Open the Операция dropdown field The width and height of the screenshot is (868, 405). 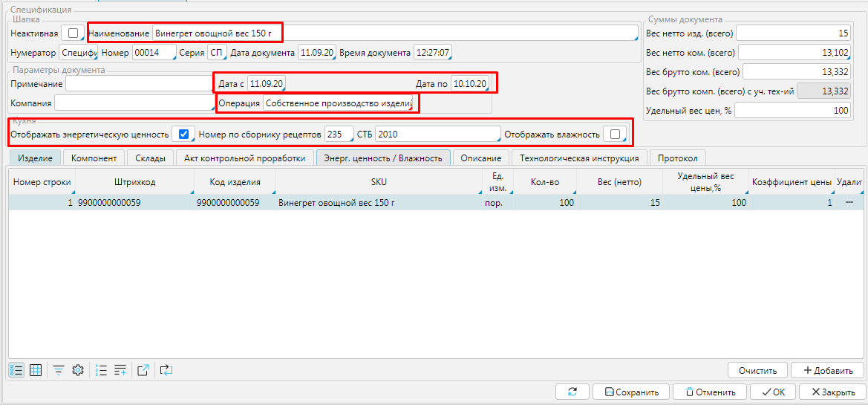click(339, 104)
